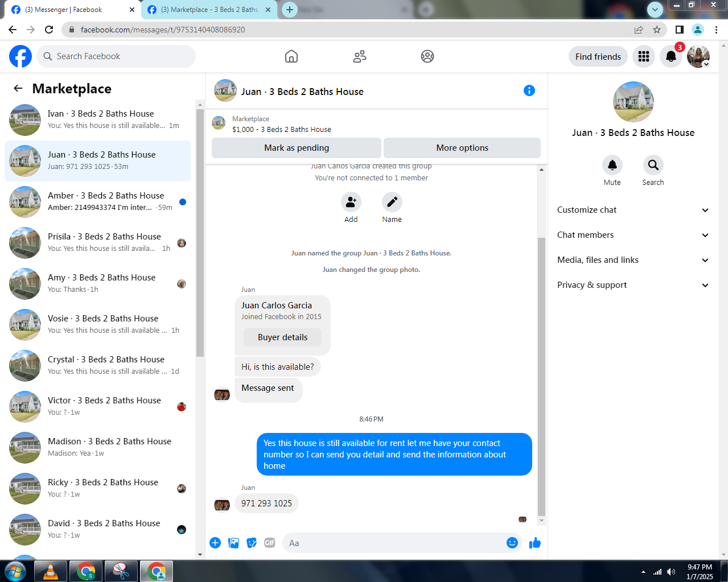This screenshot has height=582, width=728.
Task: Open Windows Start button
Action: click(x=15, y=571)
